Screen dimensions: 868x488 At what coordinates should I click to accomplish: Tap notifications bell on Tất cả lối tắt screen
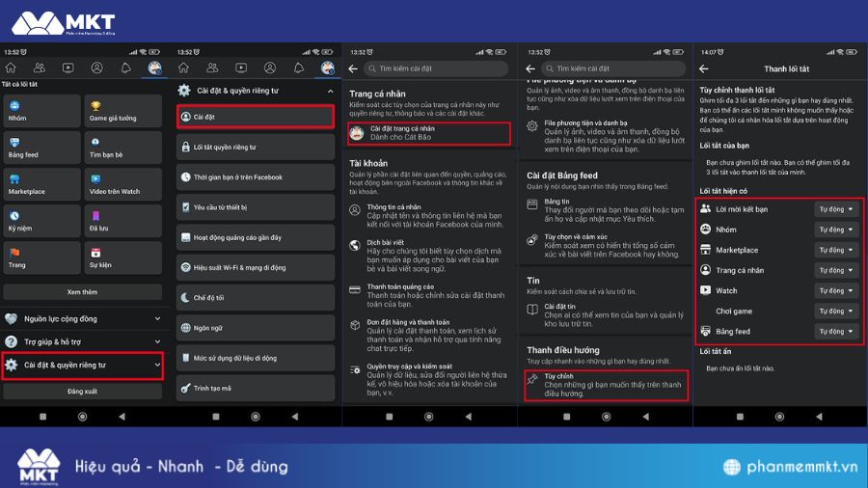point(125,68)
